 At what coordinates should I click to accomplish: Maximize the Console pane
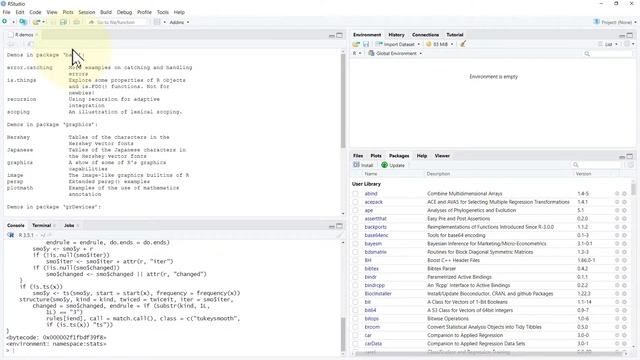point(340,226)
